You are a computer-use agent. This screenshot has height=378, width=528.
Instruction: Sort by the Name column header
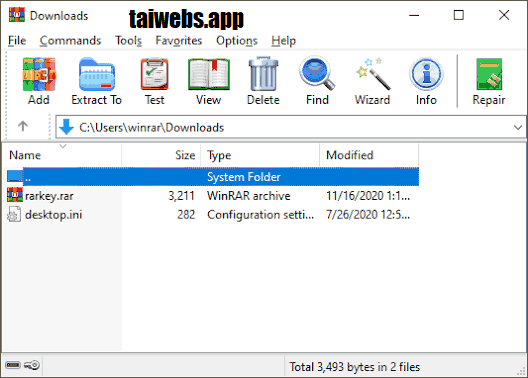click(62, 155)
